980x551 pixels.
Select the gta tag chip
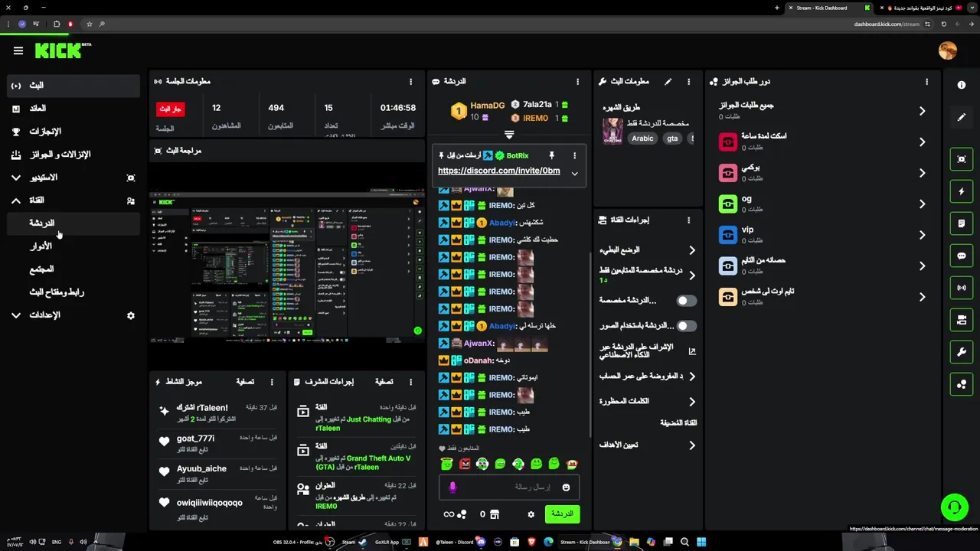point(672,139)
